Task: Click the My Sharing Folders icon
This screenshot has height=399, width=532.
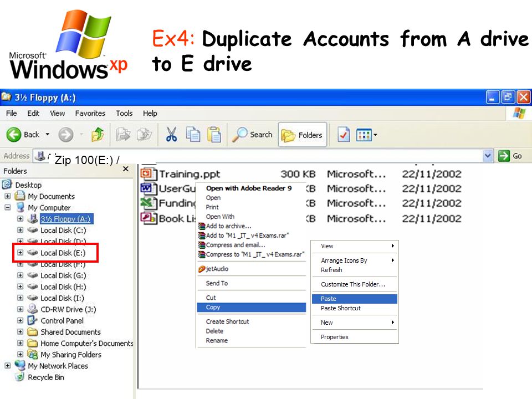Action: tap(33, 354)
